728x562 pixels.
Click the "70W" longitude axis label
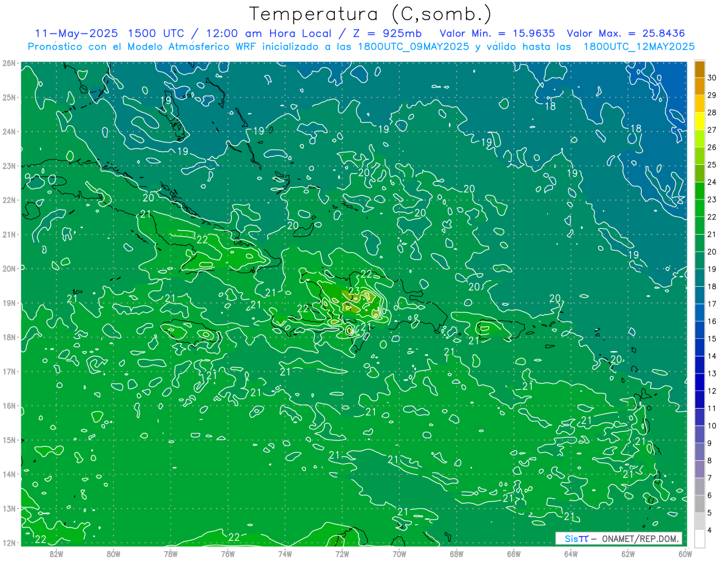coord(399,553)
